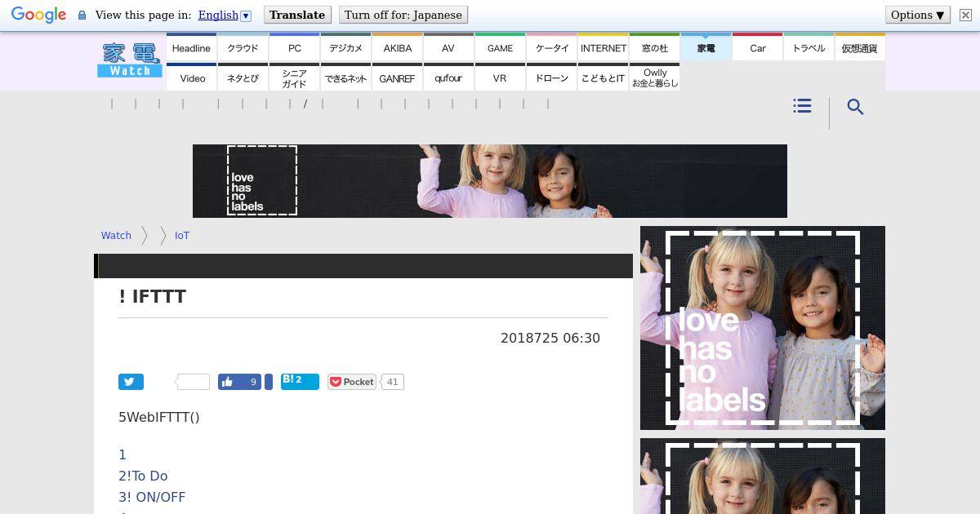Open the デジカメ tab
This screenshot has height=514, width=980.
click(x=345, y=47)
